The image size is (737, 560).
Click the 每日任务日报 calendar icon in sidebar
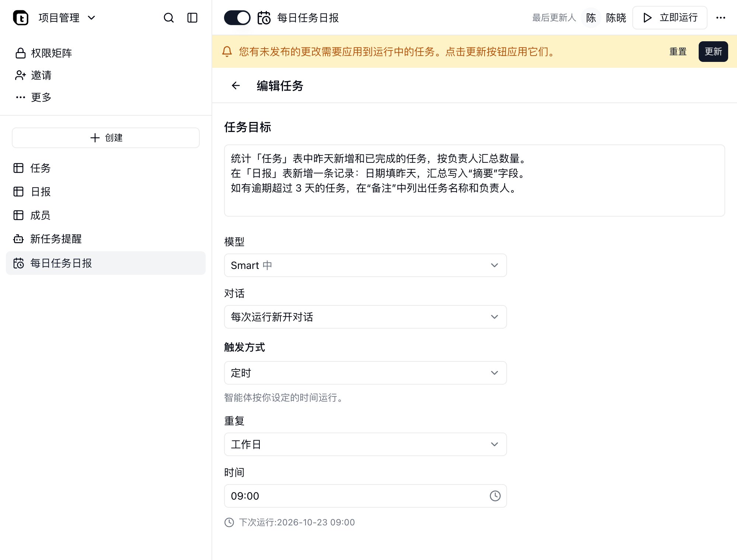tap(18, 263)
